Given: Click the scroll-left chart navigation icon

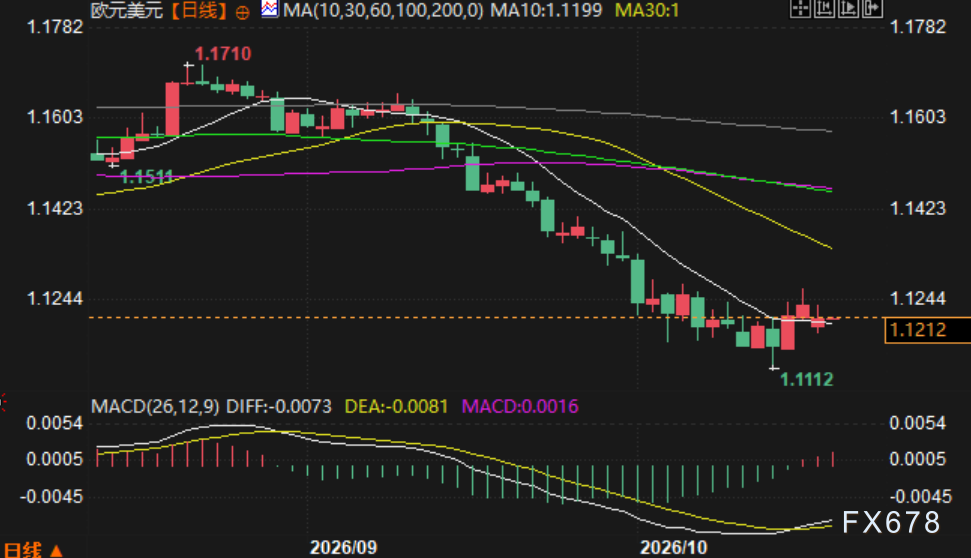Looking at the screenshot, I should pos(824,8).
